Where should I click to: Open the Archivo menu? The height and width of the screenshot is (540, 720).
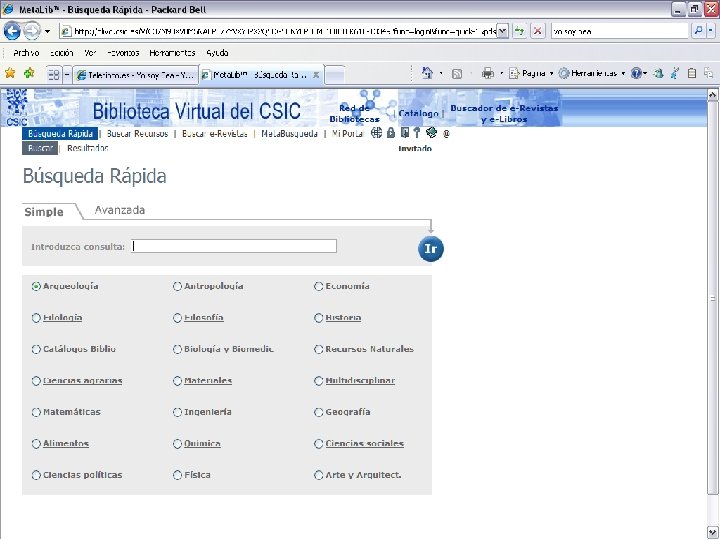click(26, 53)
